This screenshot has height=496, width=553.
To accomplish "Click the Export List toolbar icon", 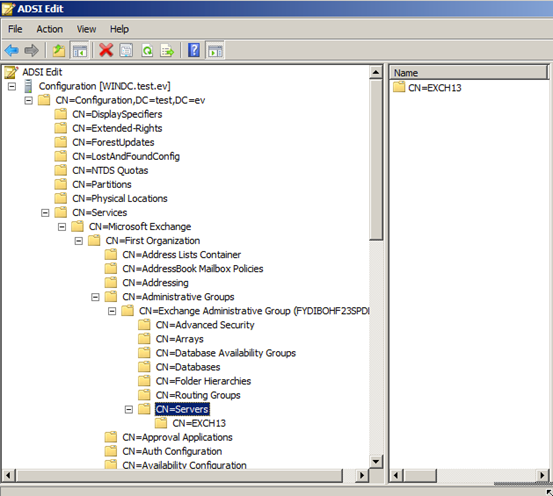I will 167,50.
